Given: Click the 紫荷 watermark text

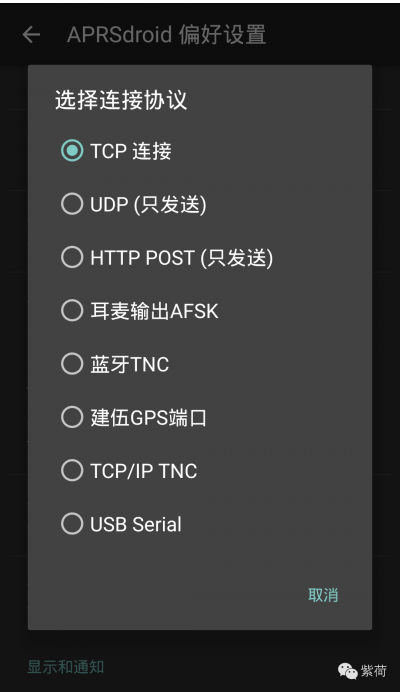Looking at the screenshot, I should coord(374,671).
